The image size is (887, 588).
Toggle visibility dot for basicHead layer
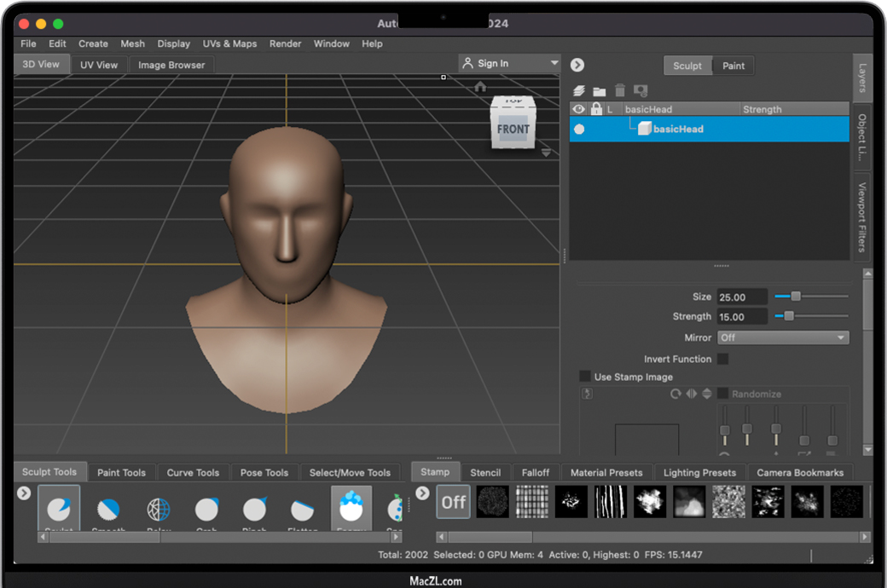(579, 130)
